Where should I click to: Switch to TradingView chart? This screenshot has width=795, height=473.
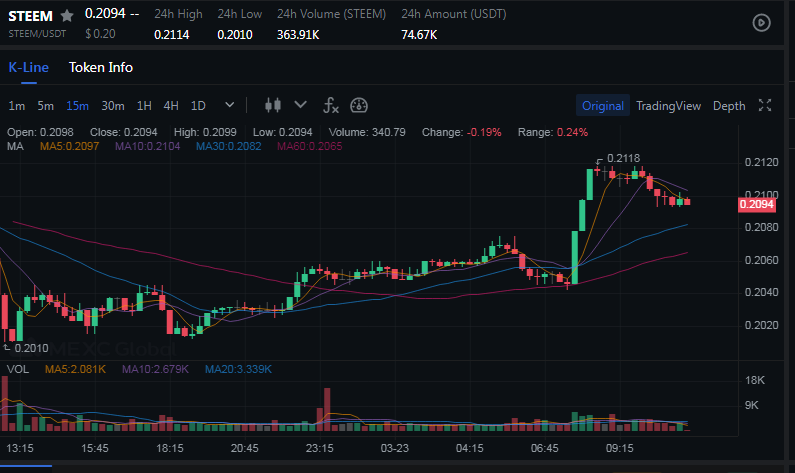[x=668, y=106]
